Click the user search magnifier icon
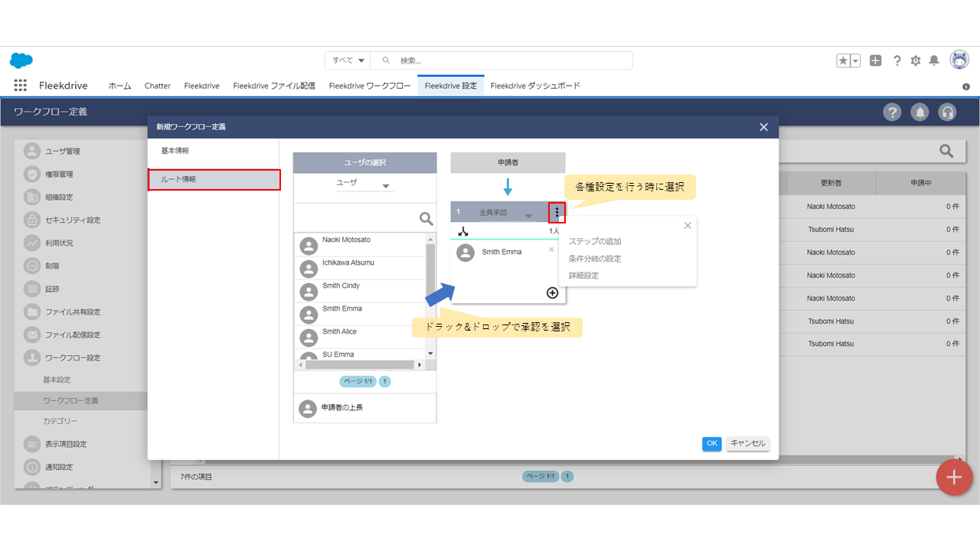Viewport: 980px width, 551px height. [426, 219]
